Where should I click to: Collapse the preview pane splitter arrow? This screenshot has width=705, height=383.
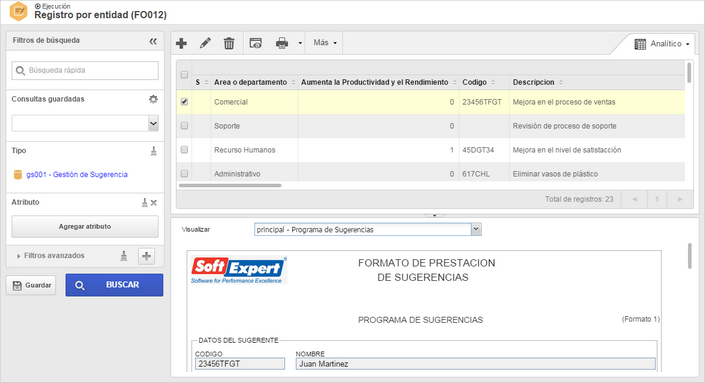click(434, 215)
